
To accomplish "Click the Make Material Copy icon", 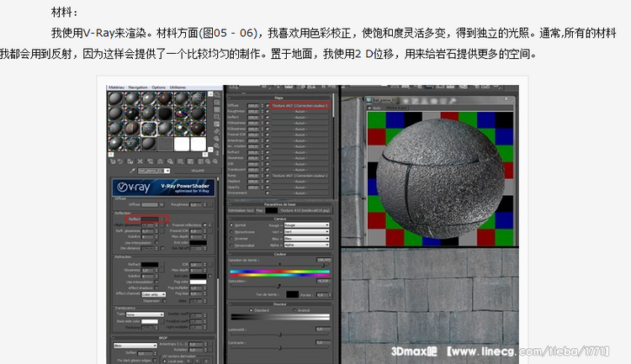I will pyautogui.click(x=150, y=161).
